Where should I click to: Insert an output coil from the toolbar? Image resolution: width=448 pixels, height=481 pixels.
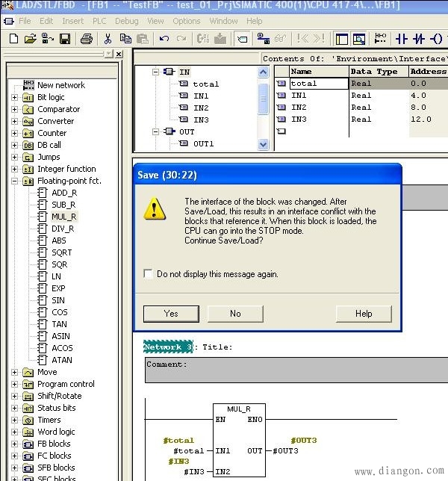coord(435,39)
